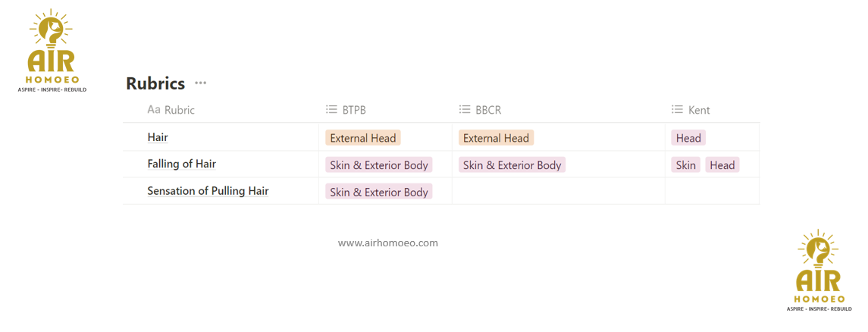Visit the www.airhomoeo.com link
868x332 pixels.
[388, 243]
